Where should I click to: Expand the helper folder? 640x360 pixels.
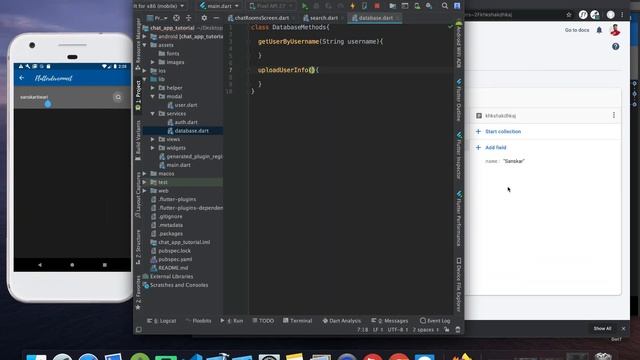click(x=153, y=88)
